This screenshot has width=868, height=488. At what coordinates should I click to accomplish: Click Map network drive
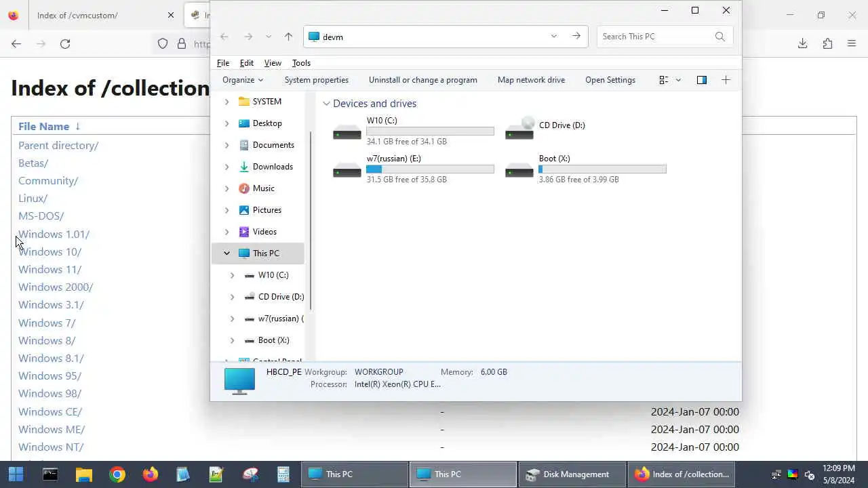coord(531,80)
